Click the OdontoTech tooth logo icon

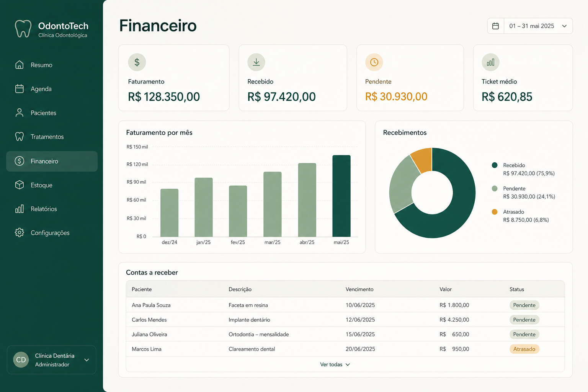23,29
